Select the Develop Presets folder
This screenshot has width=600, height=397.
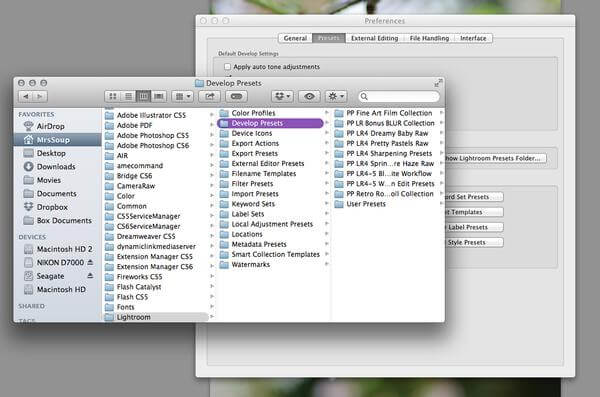click(270, 123)
